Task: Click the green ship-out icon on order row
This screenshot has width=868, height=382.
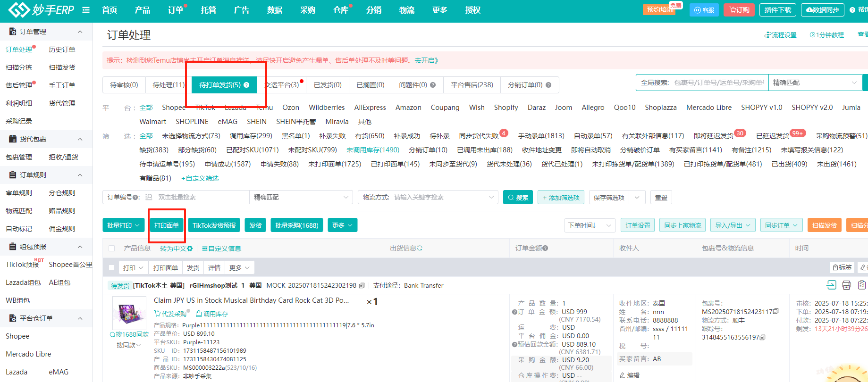Action: [x=831, y=285]
